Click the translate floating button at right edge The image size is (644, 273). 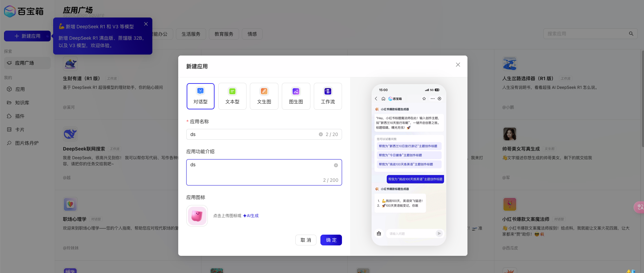(x=639, y=207)
